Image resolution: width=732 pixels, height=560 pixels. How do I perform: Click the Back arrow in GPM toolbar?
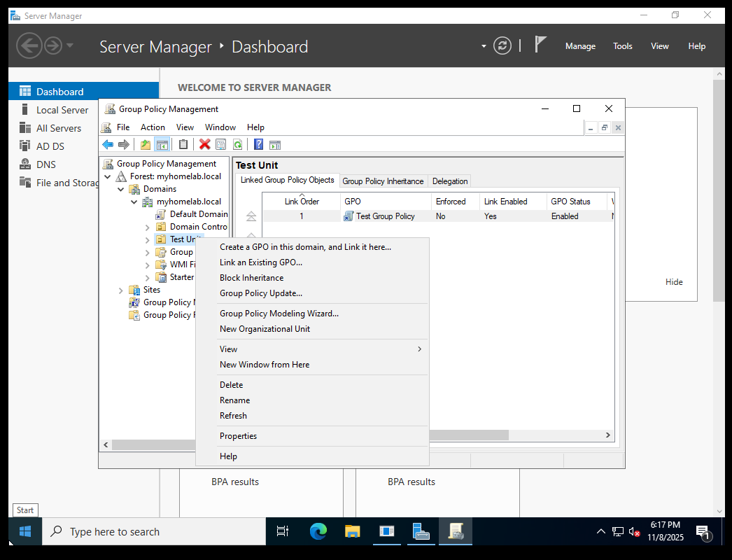(x=108, y=144)
